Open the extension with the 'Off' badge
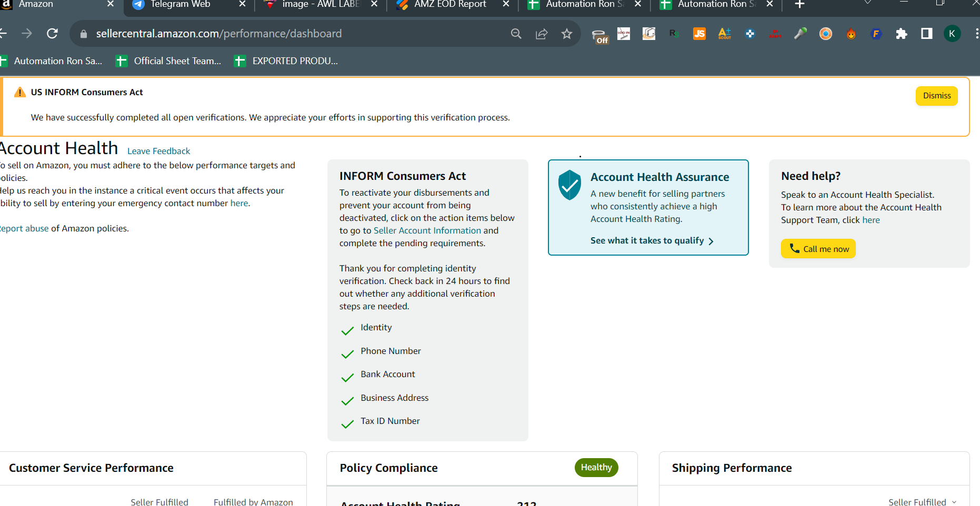The image size is (980, 506). 600,36
